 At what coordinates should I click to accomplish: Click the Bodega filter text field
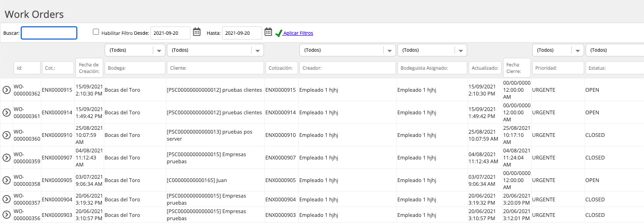(x=135, y=68)
